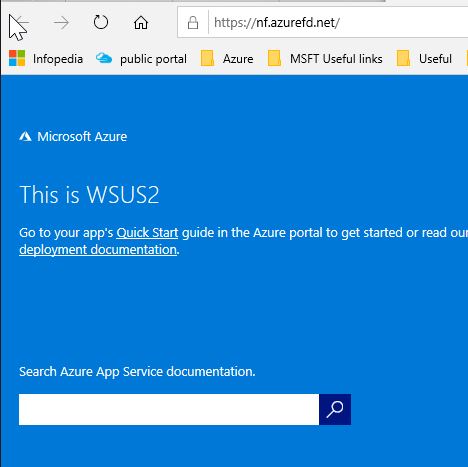Viewport: 468px width, 467px height.
Task: Click the 'This is WSUS2' heading
Action: pyautogui.click(x=89, y=195)
